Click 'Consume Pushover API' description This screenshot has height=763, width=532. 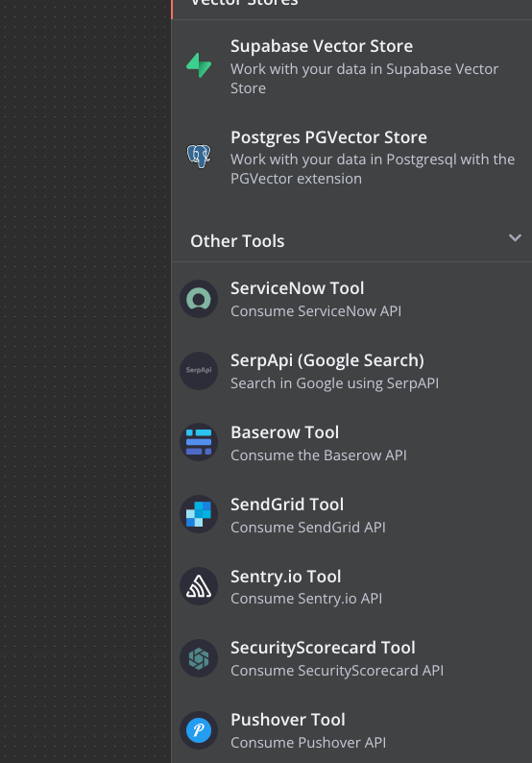tap(308, 743)
